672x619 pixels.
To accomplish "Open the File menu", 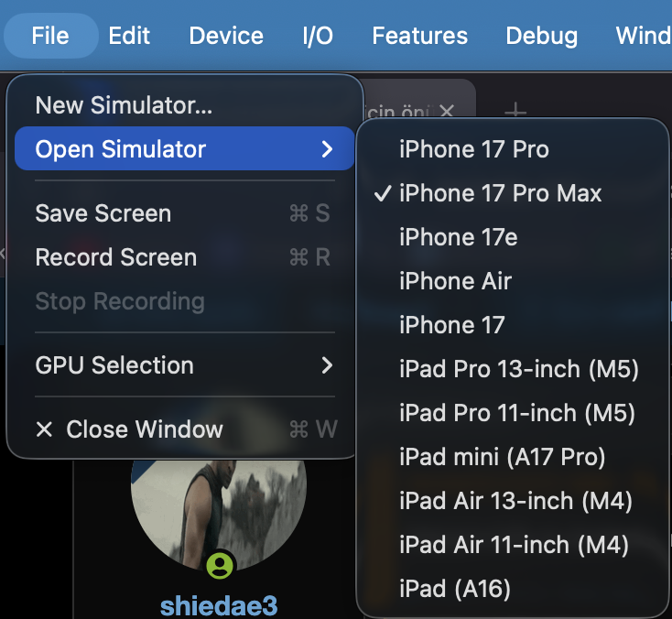I will click(50, 36).
